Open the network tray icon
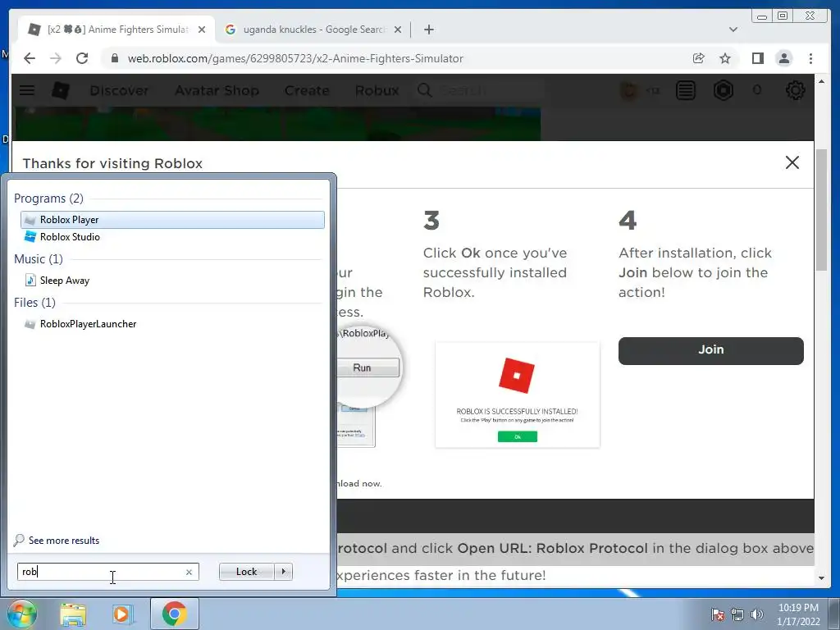This screenshot has height=630, width=840. click(737, 614)
